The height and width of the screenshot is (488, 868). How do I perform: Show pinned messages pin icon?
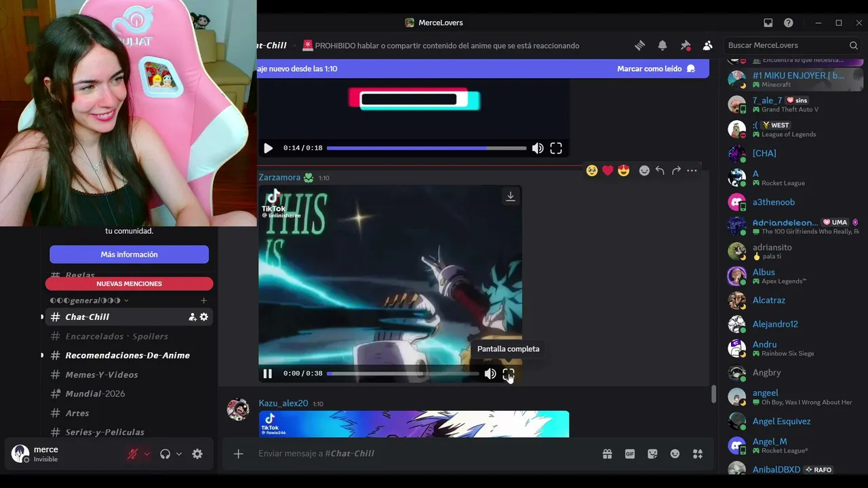coord(686,45)
